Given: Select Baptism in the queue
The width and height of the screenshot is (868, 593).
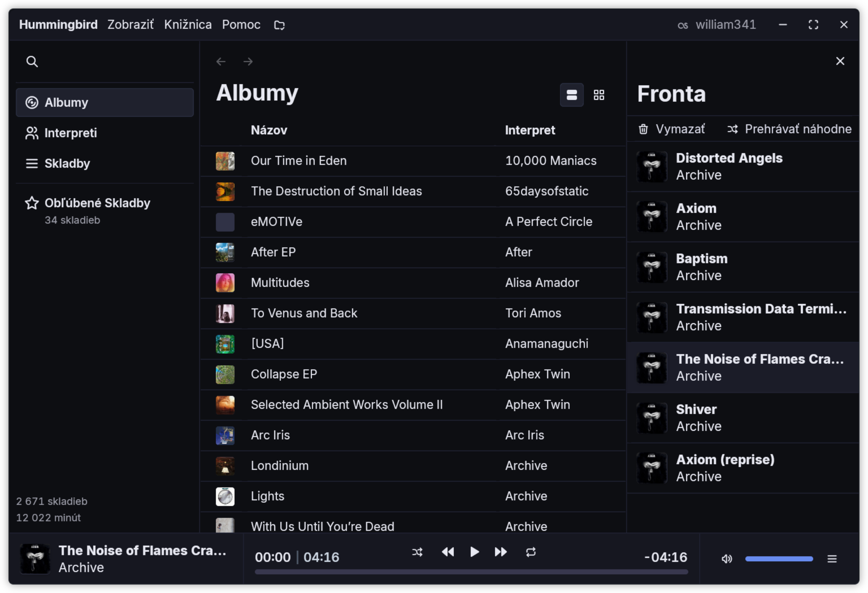Looking at the screenshot, I should [743, 267].
